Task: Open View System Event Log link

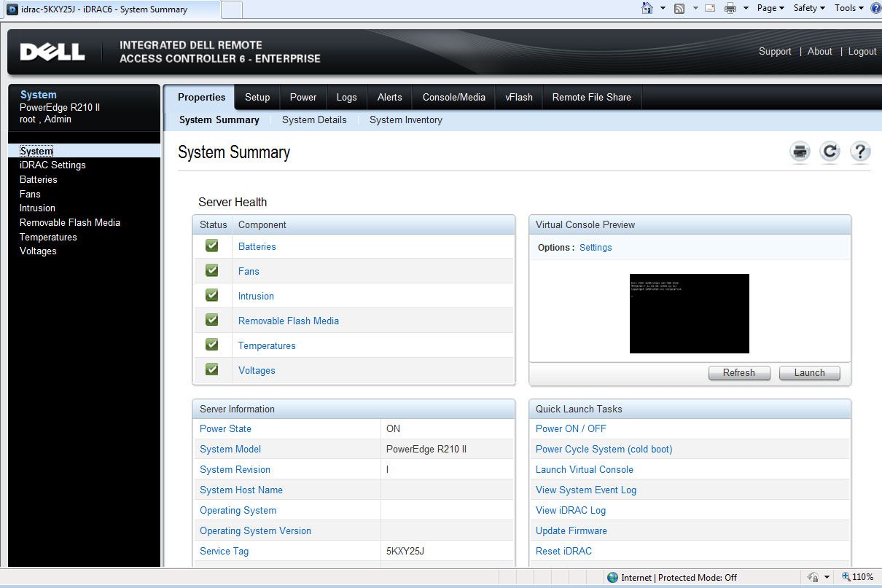Action: point(586,490)
